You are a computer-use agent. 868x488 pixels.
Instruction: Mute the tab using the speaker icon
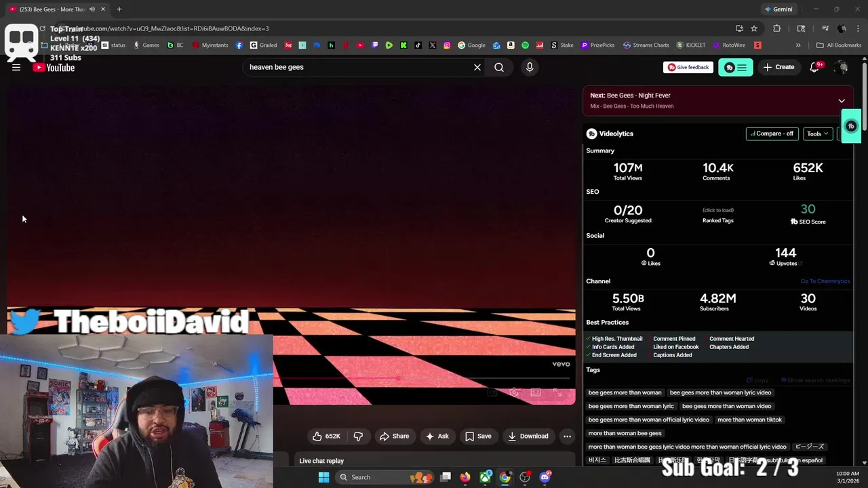[x=92, y=9]
